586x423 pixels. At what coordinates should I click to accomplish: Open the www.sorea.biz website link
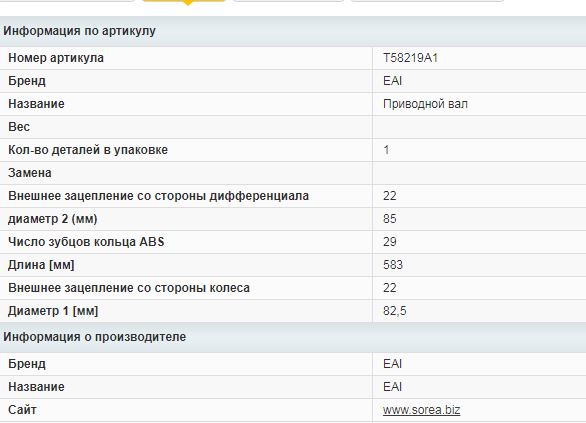click(x=421, y=410)
